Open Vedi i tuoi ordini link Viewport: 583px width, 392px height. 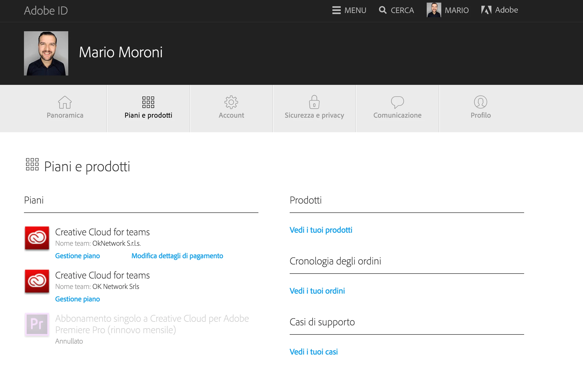[317, 291]
